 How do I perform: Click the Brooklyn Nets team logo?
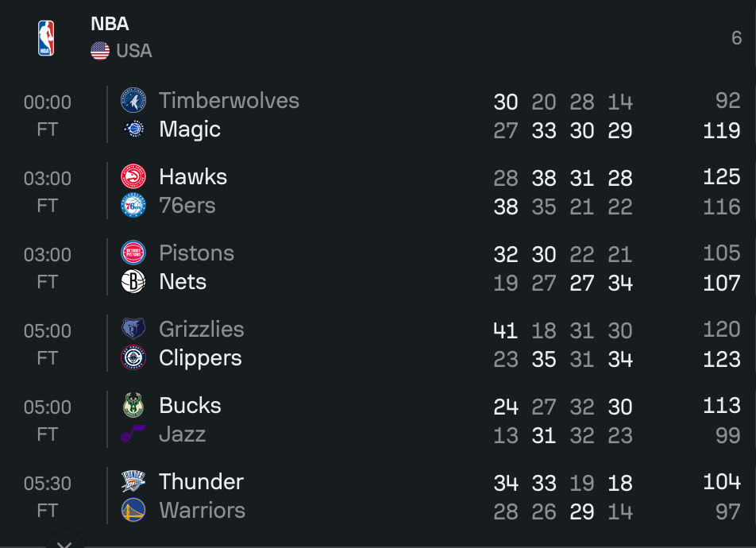coord(133,282)
